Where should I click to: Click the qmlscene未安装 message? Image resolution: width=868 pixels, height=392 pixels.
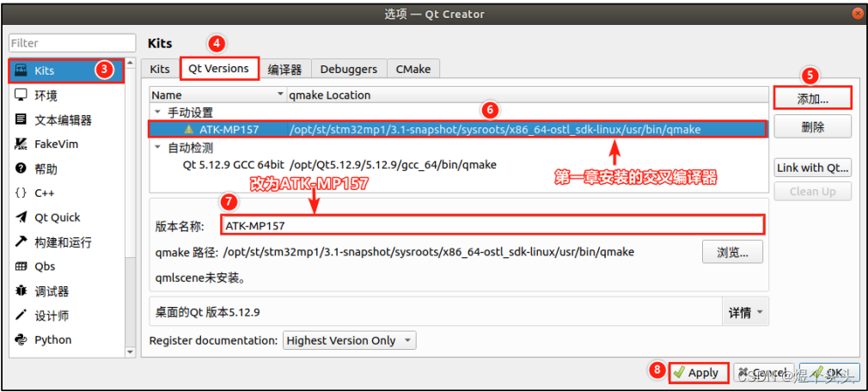click(201, 277)
